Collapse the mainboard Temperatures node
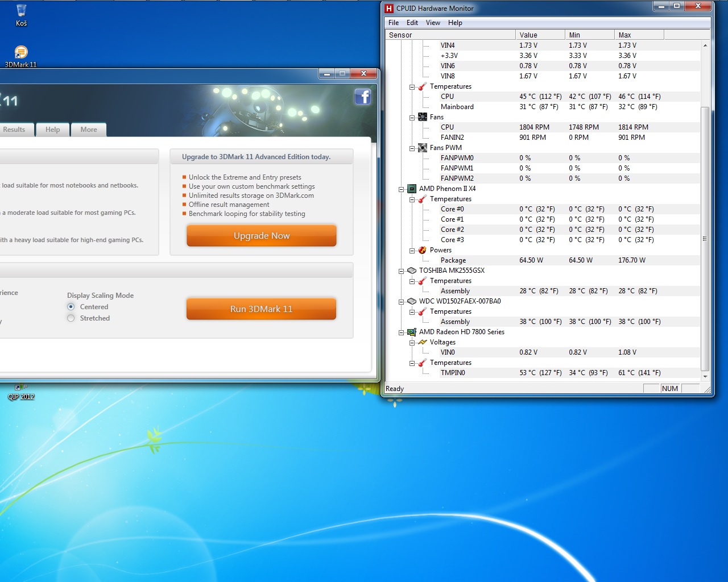Screen dimensions: 728x582 [412, 87]
